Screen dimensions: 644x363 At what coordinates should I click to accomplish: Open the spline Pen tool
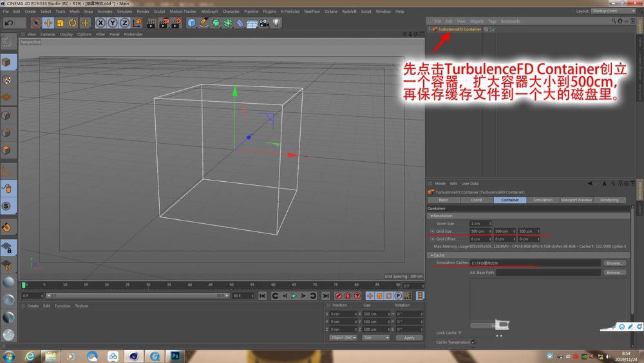coord(204,23)
